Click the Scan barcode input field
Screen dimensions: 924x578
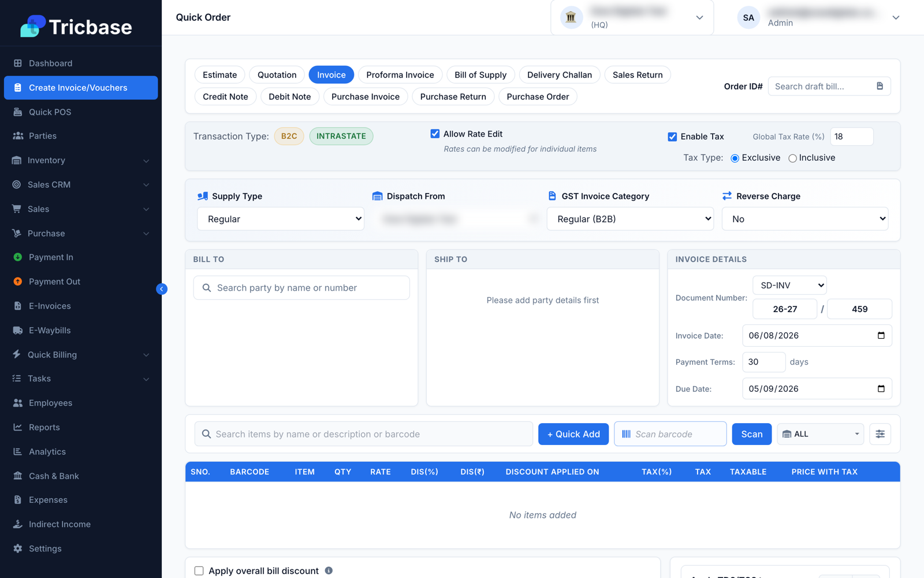tap(670, 434)
